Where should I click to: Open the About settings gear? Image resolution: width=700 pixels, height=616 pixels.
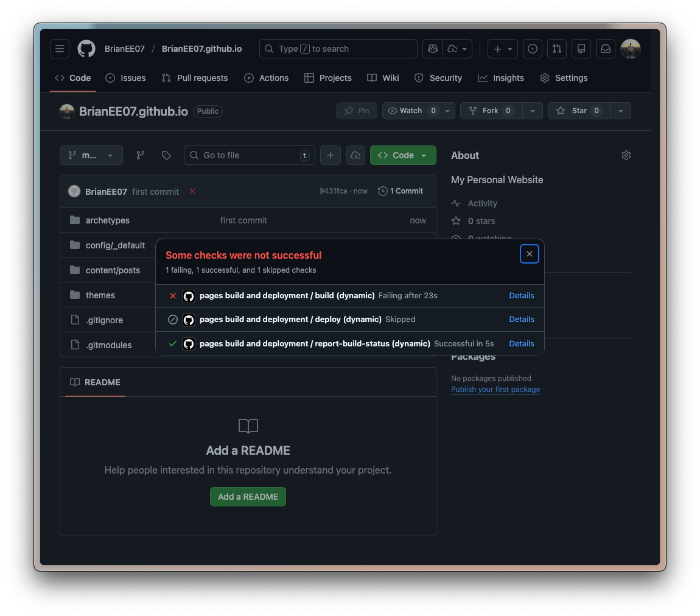pyautogui.click(x=626, y=155)
